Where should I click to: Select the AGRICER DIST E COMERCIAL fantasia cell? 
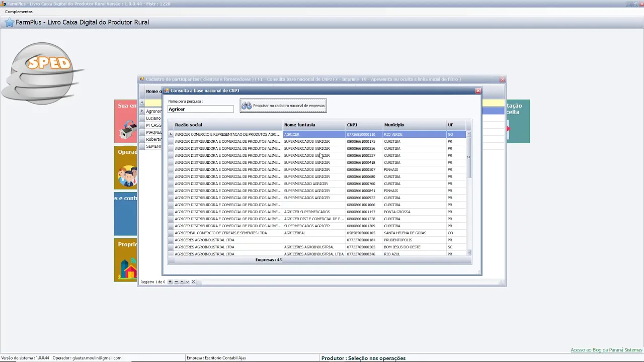314,219
